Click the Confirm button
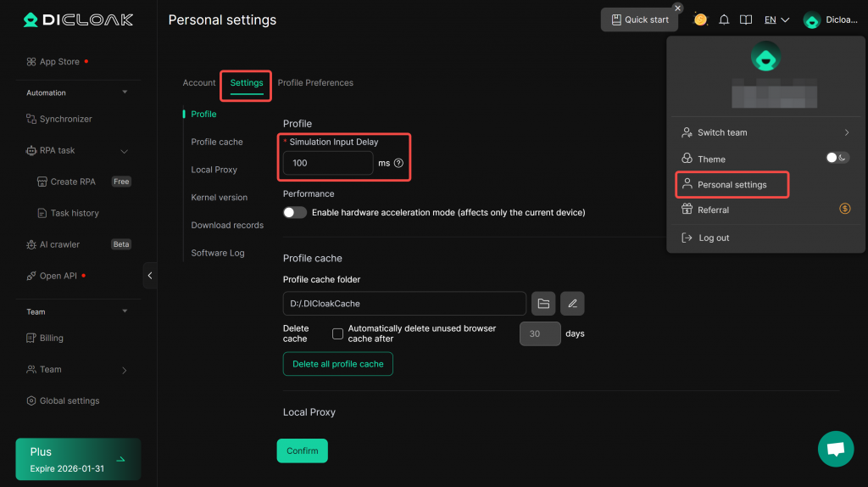Viewport: 868px width, 487px height. point(302,451)
